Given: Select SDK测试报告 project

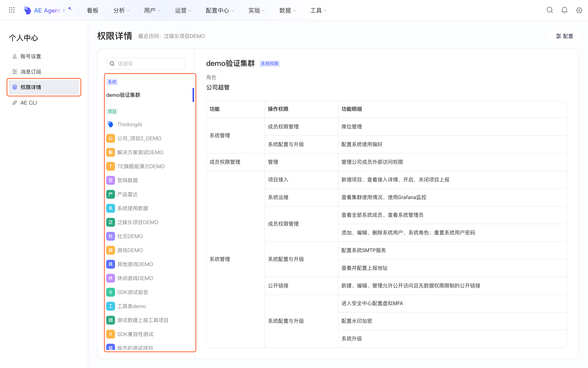Looking at the screenshot, I should tap(150, 292).
